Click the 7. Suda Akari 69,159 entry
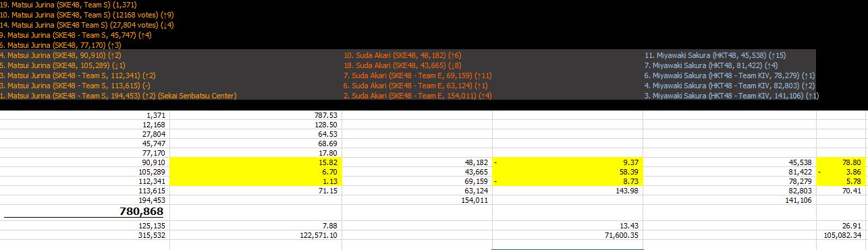Viewport: 868px width, 250px height. 417,75
